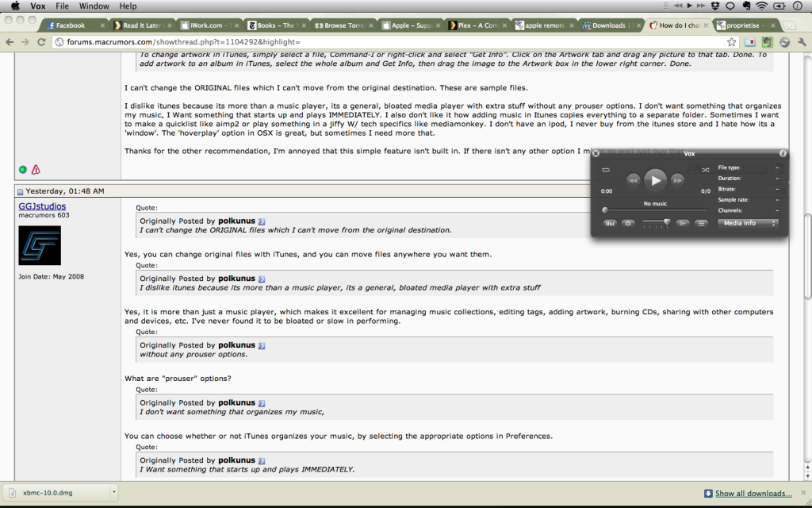Screen dimensions: 812x508
Task: Bookmark the page with the star icon
Action: (x=731, y=42)
